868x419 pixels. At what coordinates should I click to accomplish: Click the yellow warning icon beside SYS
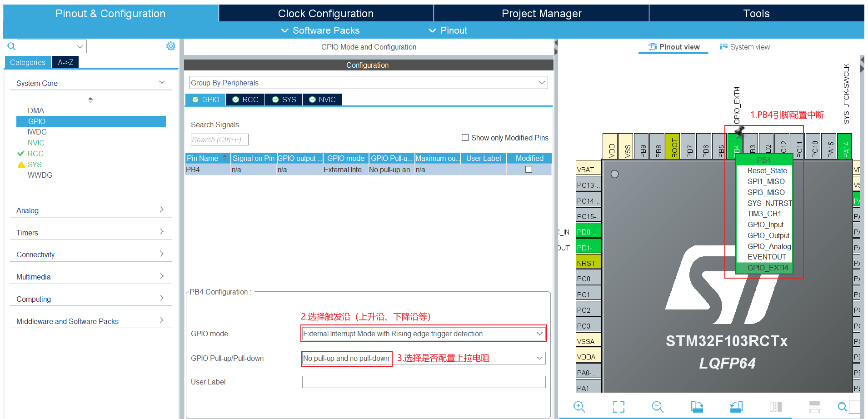click(x=21, y=165)
